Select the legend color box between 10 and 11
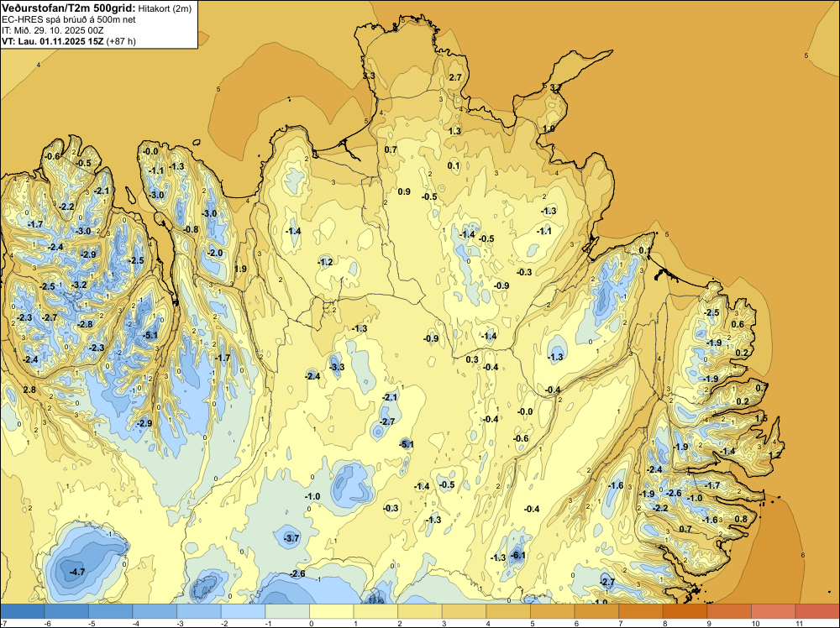Image resolution: width=840 pixels, height=628 pixels. coord(773,611)
